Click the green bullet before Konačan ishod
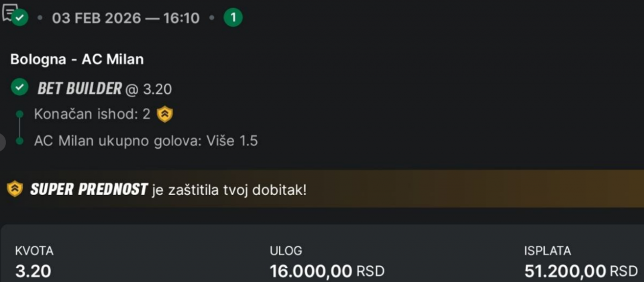Viewport: 644px width, 282px height. [x=20, y=115]
